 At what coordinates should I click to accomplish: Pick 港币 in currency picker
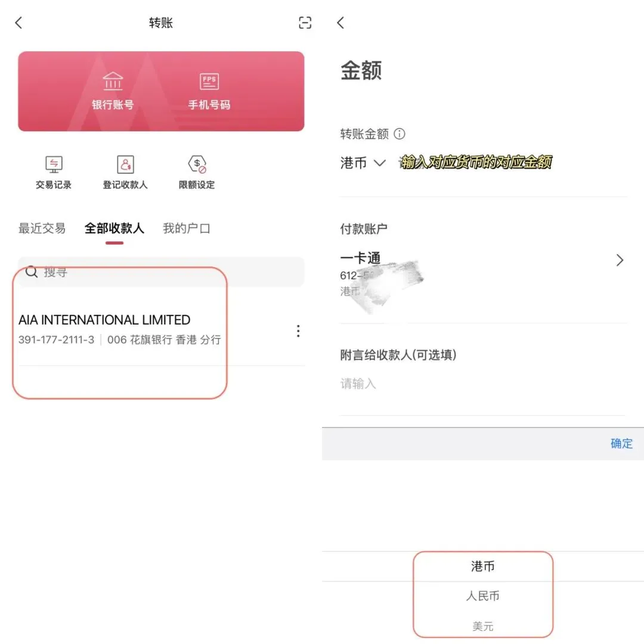coord(483,566)
